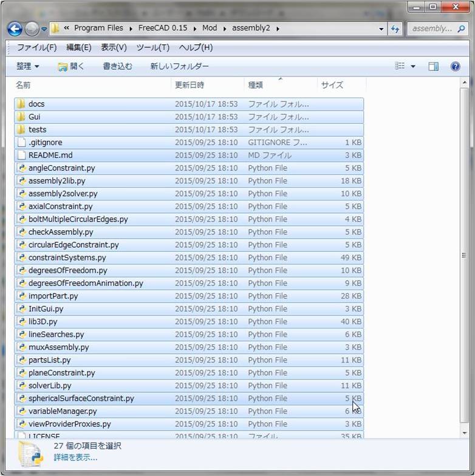
Task: Select FreeCAD 0.15 in the address path
Action: [163, 28]
